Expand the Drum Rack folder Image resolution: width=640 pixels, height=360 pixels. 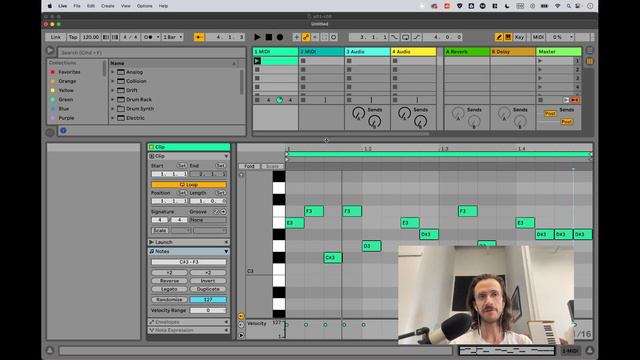113,100
